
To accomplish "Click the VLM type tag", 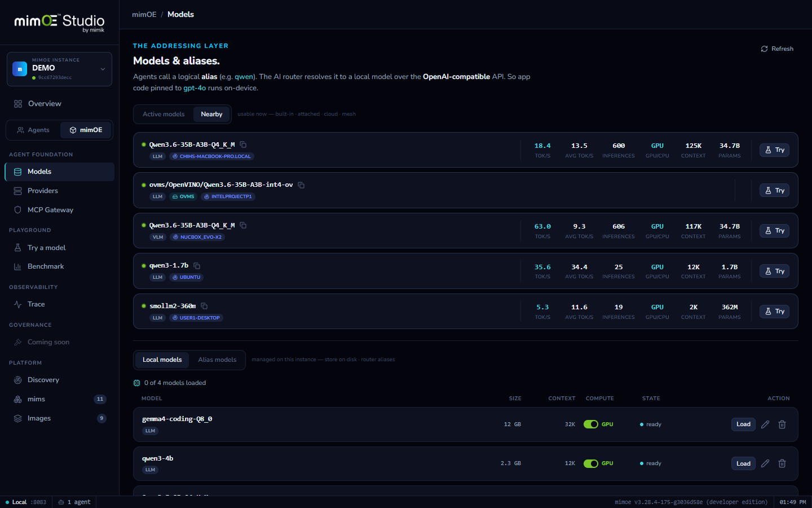I will (158, 237).
